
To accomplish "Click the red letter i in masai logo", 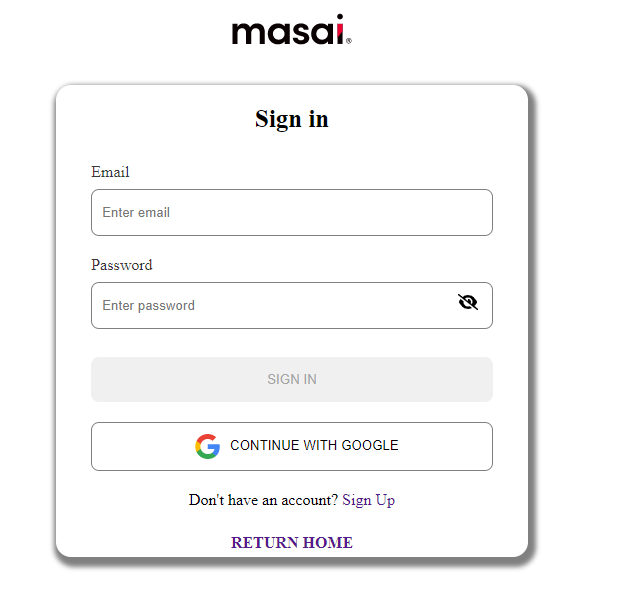I will (340, 29).
